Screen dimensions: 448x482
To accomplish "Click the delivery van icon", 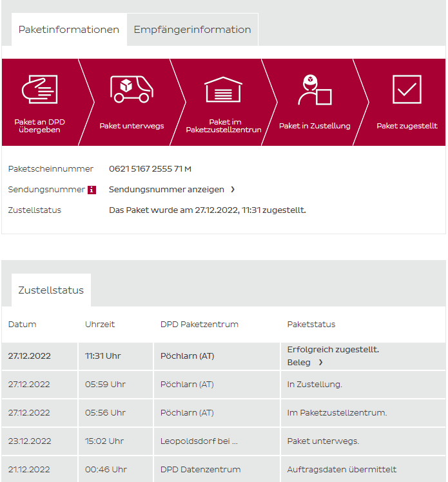I will coord(131,89).
